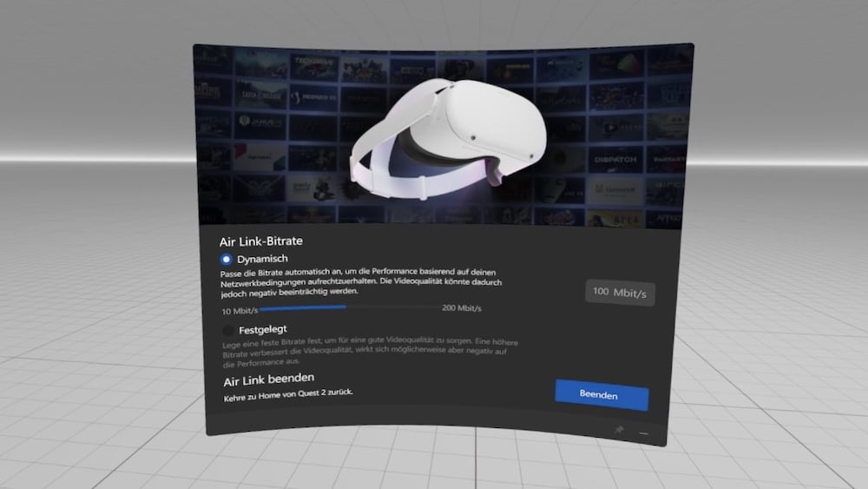Click the Air Link-Bitrate heading
The image size is (868, 489).
[265, 240]
